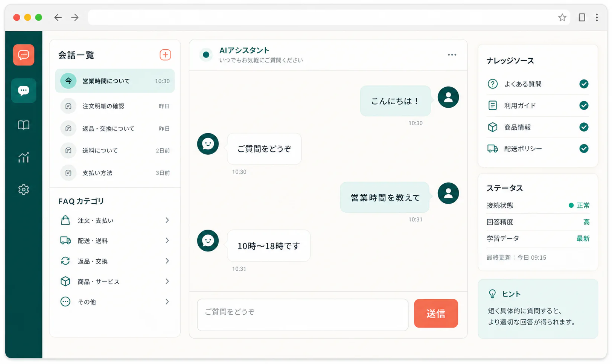Viewport: 612px width, 364px height.
Task: Click the document icon for 利用ガイド
Action: [x=493, y=105]
